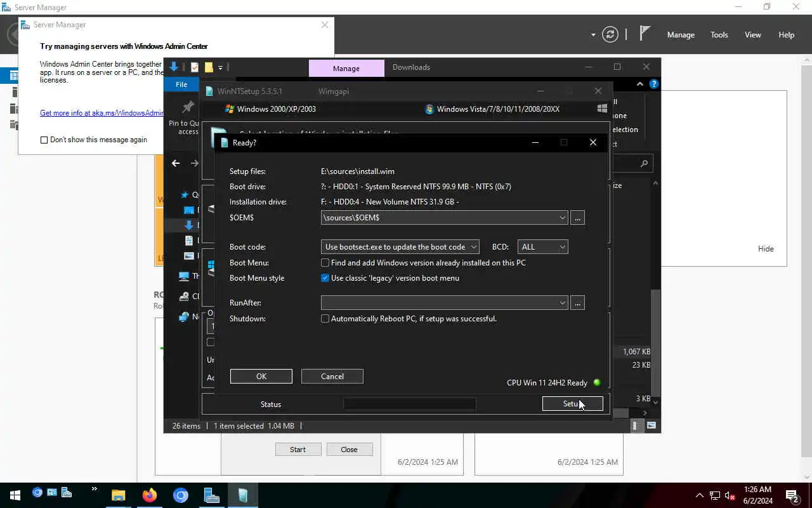Click the Windows Vista/7/8/10/11 tab
This screenshot has height=508, width=812.
pyautogui.click(x=492, y=109)
